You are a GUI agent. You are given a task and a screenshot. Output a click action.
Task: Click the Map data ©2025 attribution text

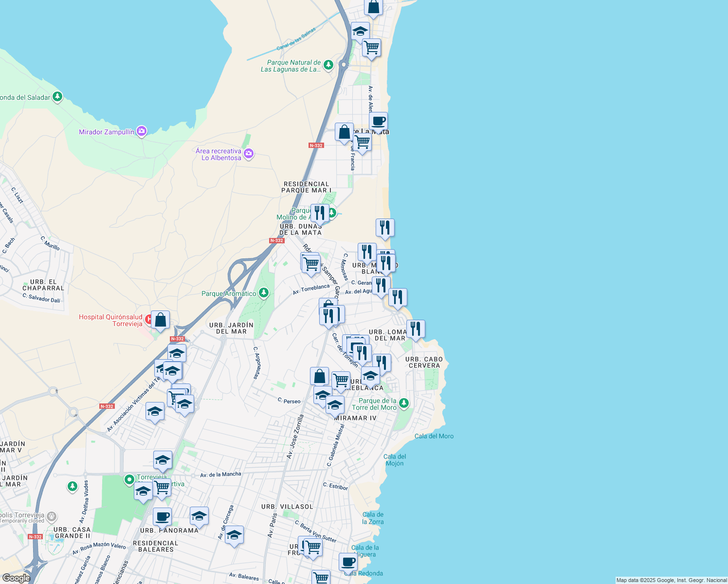pyautogui.click(x=671, y=580)
